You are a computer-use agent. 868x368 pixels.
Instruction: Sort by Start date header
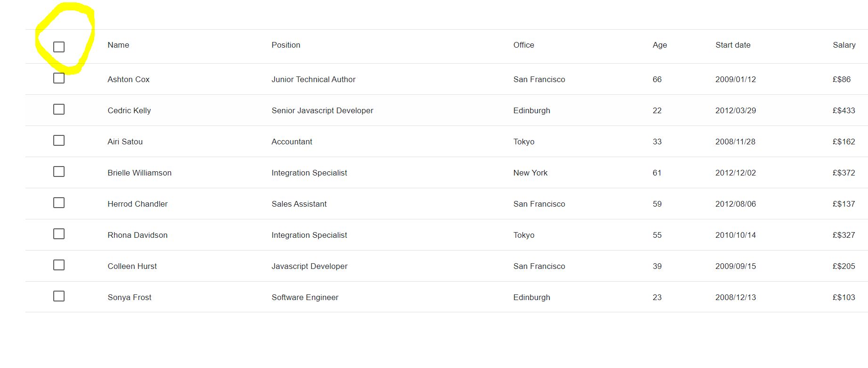pyautogui.click(x=733, y=45)
